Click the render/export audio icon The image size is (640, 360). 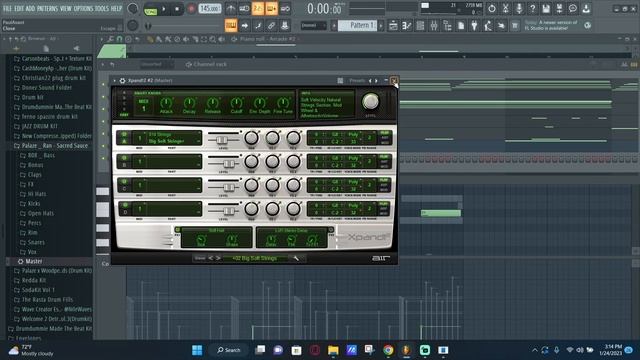click(559, 8)
